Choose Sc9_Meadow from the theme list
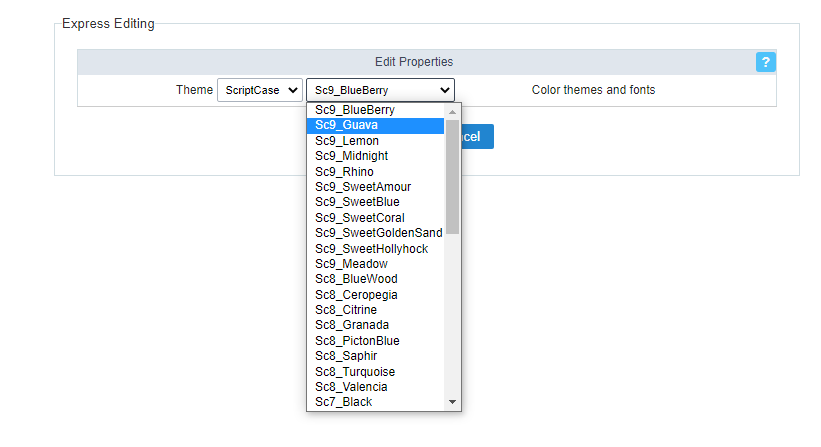 [x=375, y=264]
